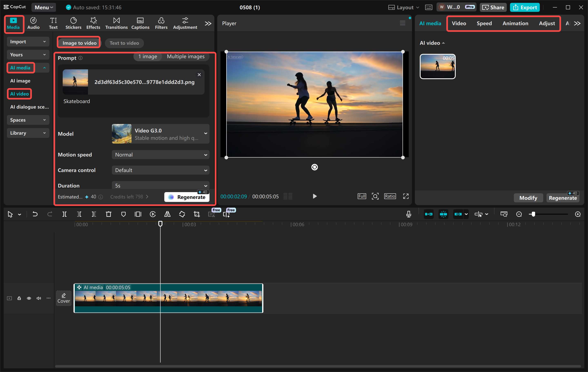Open the Animation tab
Image resolution: width=588 pixels, height=372 pixels.
[x=515, y=23]
